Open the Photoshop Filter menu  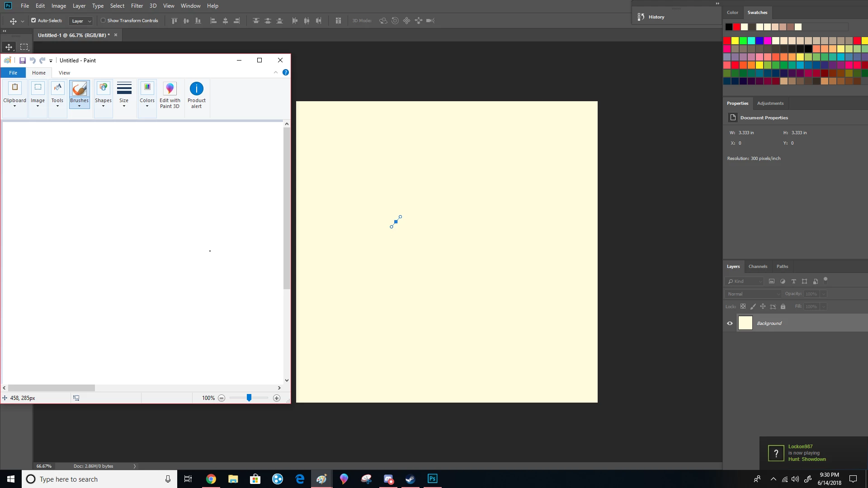(x=137, y=6)
